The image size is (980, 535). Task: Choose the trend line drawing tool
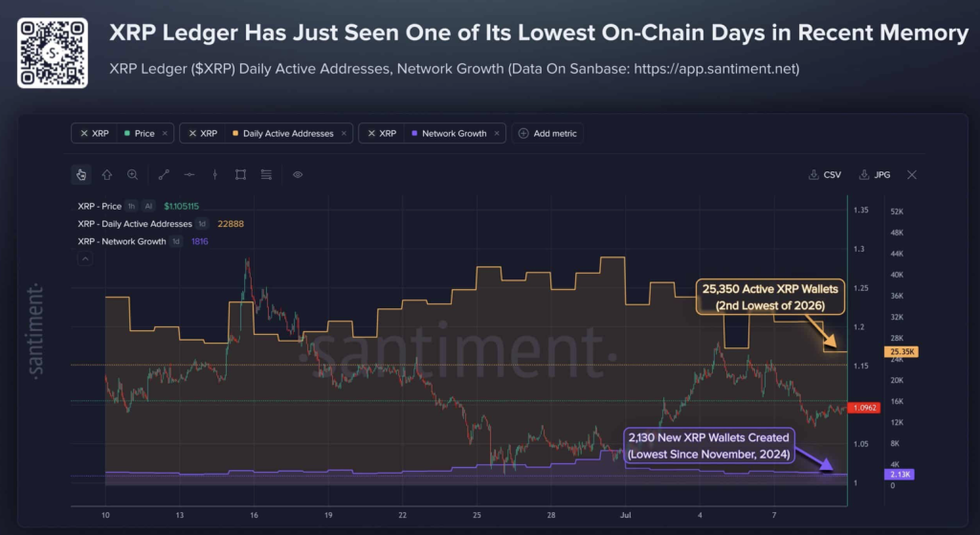point(164,174)
